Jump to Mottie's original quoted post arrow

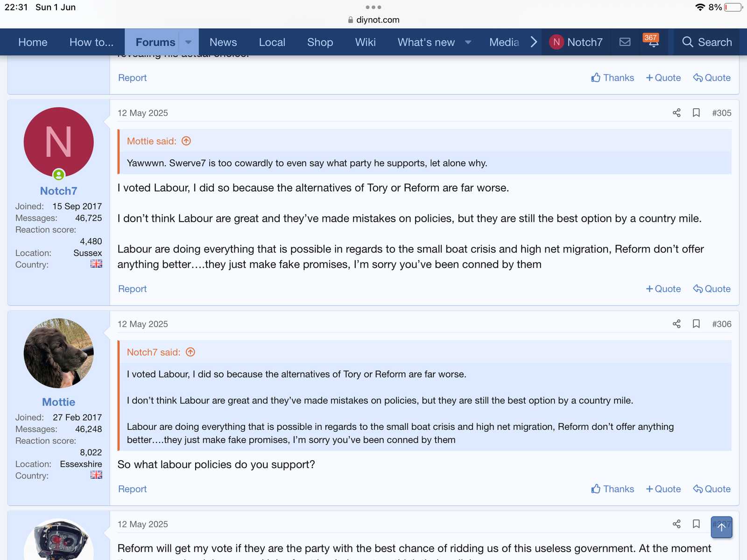click(x=186, y=141)
